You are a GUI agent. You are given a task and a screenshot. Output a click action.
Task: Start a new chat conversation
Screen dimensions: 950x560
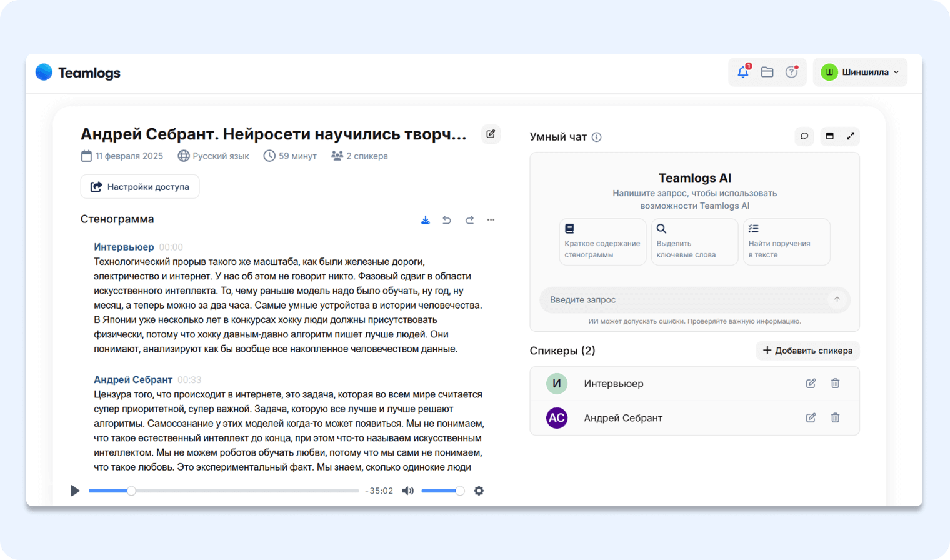pos(804,136)
